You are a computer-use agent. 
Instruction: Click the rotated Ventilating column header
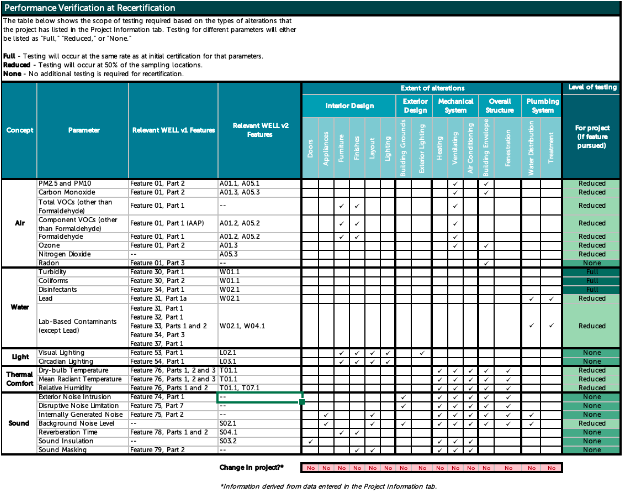click(x=455, y=148)
